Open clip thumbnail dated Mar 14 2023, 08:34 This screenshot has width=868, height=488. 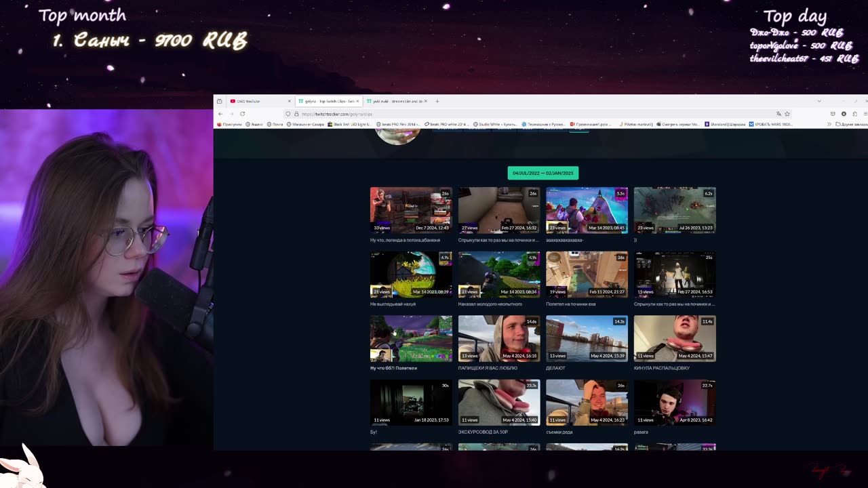point(499,274)
